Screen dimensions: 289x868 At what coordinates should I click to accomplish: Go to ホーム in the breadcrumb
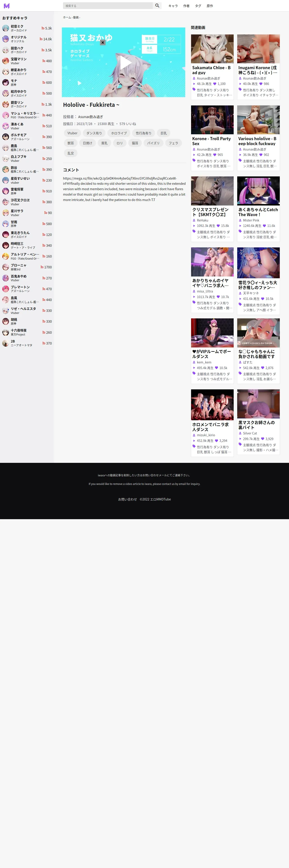point(67,18)
